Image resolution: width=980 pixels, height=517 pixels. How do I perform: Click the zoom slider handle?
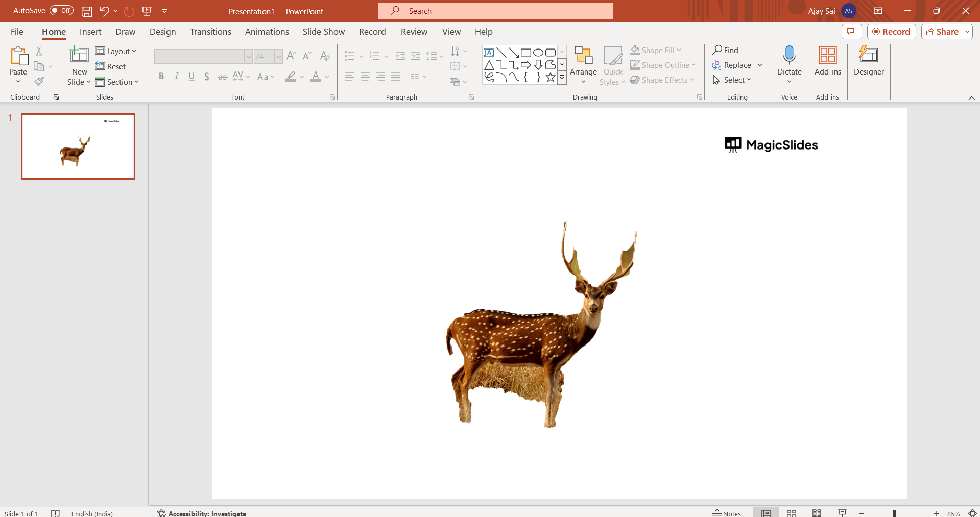(x=894, y=513)
